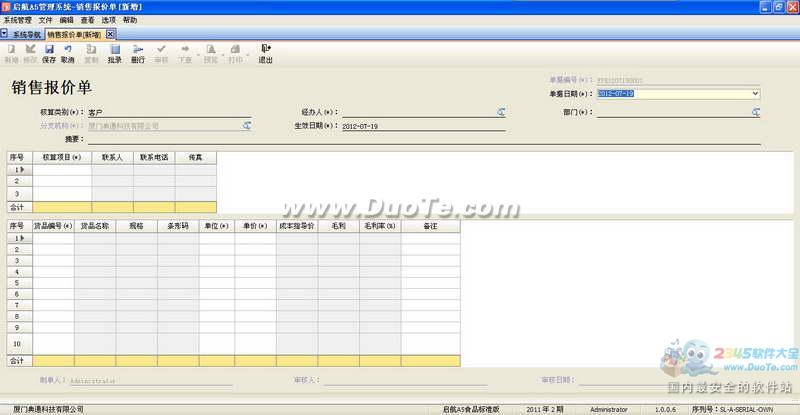Click 厦门典通科技有限公司 in status bar
This screenshot has width=800, height=415.
tap(48, 409)
